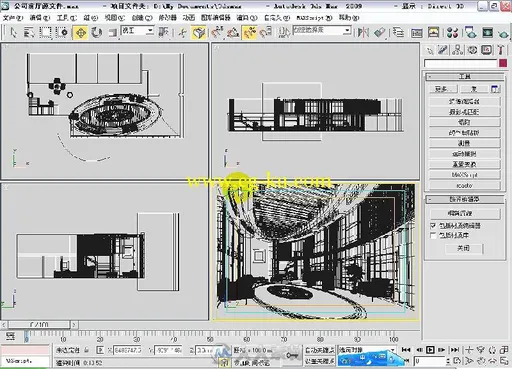Open the 视图 (Views) menu
Image resolution: width=512 pixels, height=369 pixels.
(115, 18)
